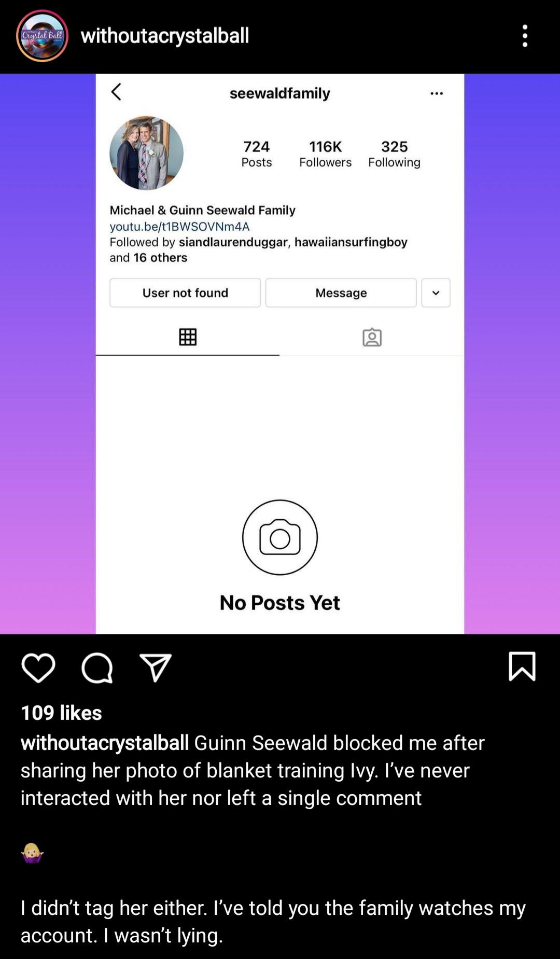
Task: Open the 724 Posts count
Action: [257, 154]
